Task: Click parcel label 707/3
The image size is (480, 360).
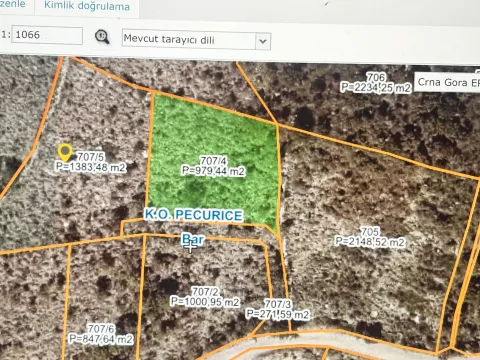Action: 278,304
